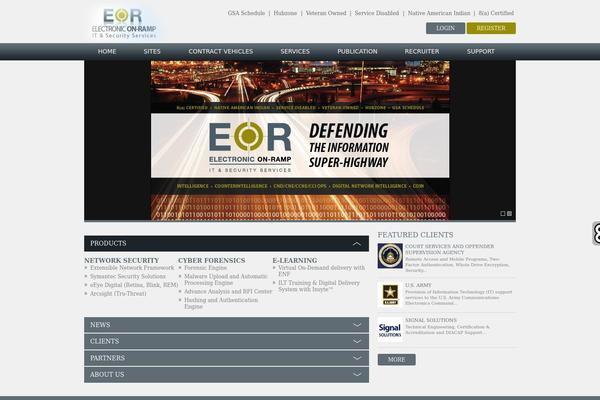Select the first slideshow indicator square

pyautogui.click(x=503, y=214)
